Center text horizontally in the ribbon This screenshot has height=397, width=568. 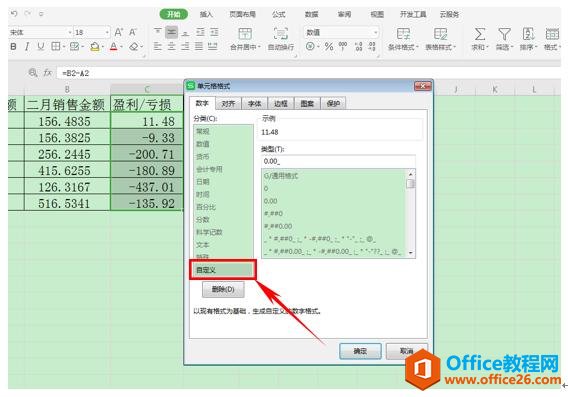[171, 46]
